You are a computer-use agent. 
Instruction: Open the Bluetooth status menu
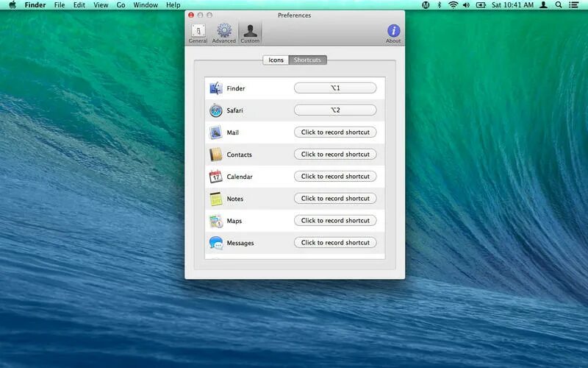[440, 5]
